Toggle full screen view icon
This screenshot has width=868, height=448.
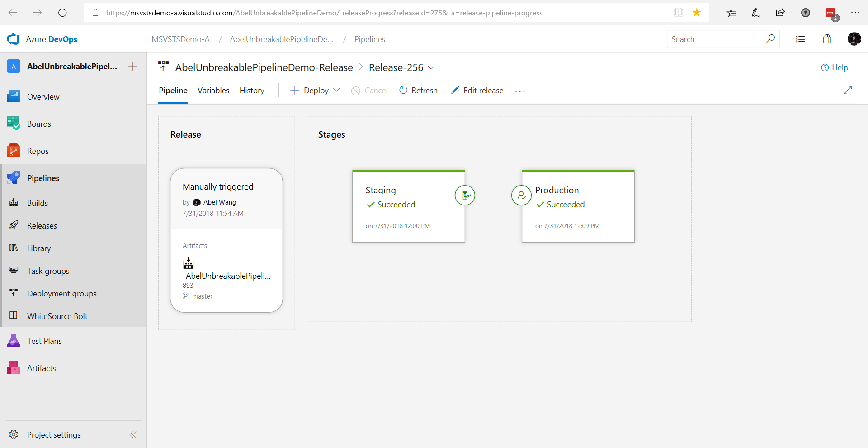pyautogui.click(x=848, y=90)
